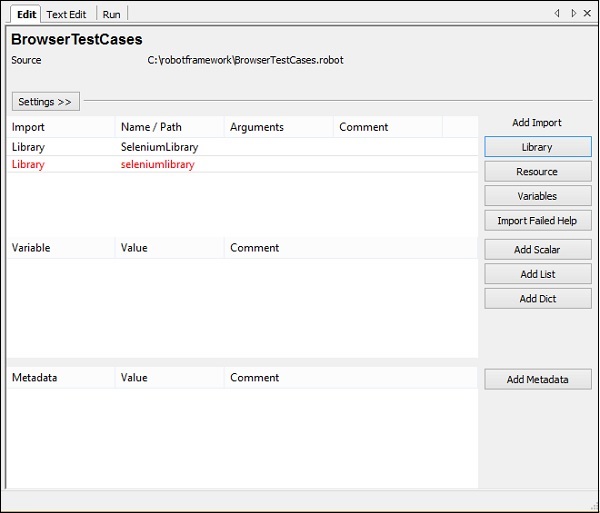Viewport: 600px width, 513px height.
Task: Click the Name / Path column header
Action: (151, 127)
